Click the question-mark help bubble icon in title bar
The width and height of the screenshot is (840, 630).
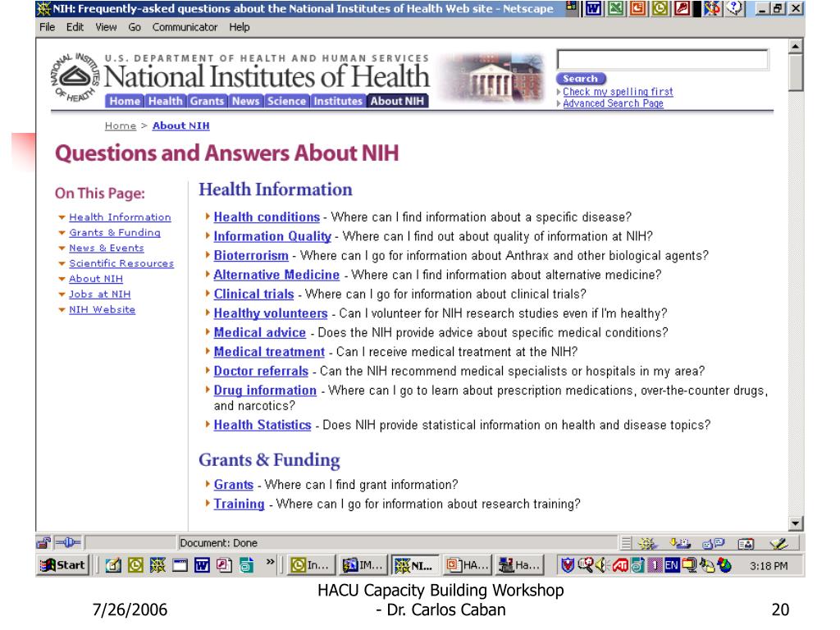736,8
